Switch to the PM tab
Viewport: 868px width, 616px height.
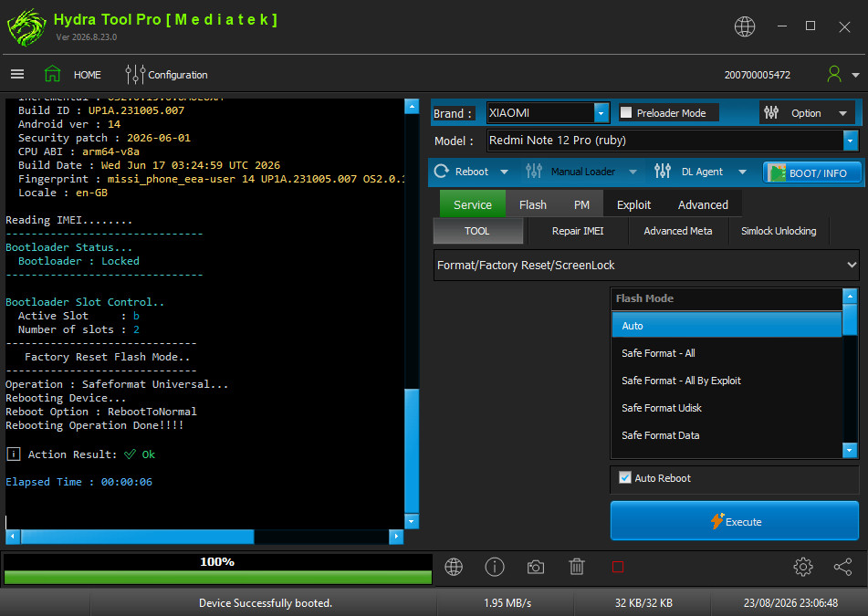(581, 204)
